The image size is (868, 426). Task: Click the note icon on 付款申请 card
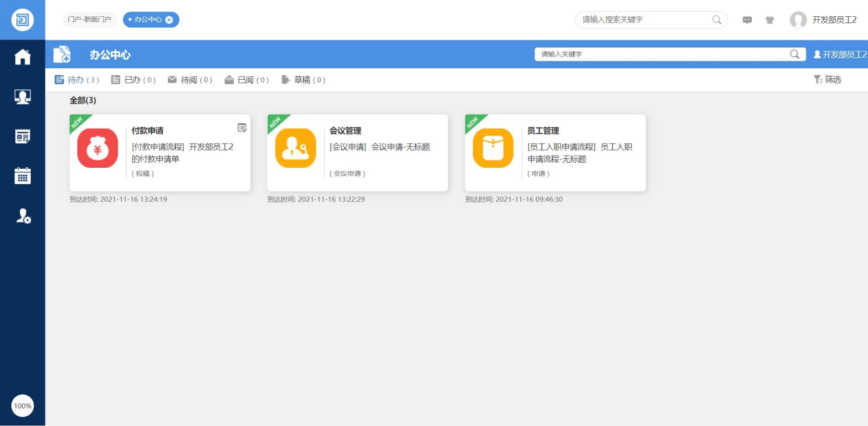(x=242, y=128)
